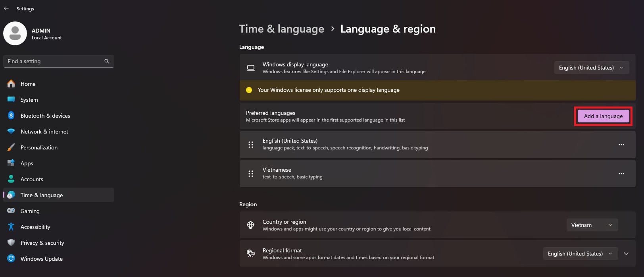Click the Time & language globe-clock icon
This screenshot has height=277, width=644.
tap(11, 195)
